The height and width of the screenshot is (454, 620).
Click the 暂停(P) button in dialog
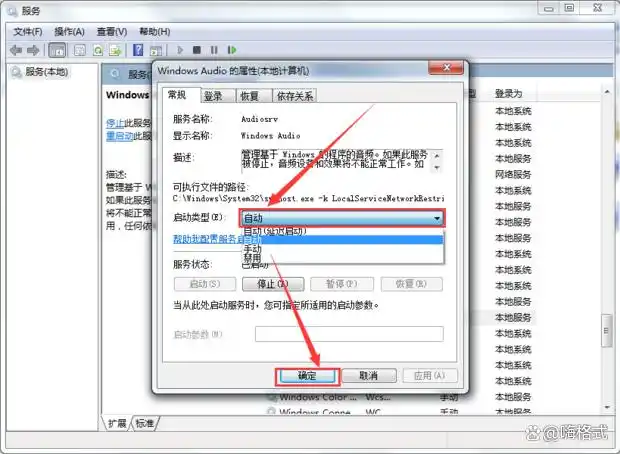342,284
